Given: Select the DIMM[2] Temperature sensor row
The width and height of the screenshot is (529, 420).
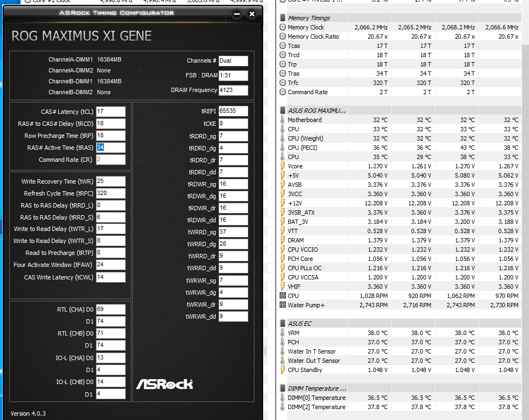Looking at the screenshot, I should tap(400, 407).
